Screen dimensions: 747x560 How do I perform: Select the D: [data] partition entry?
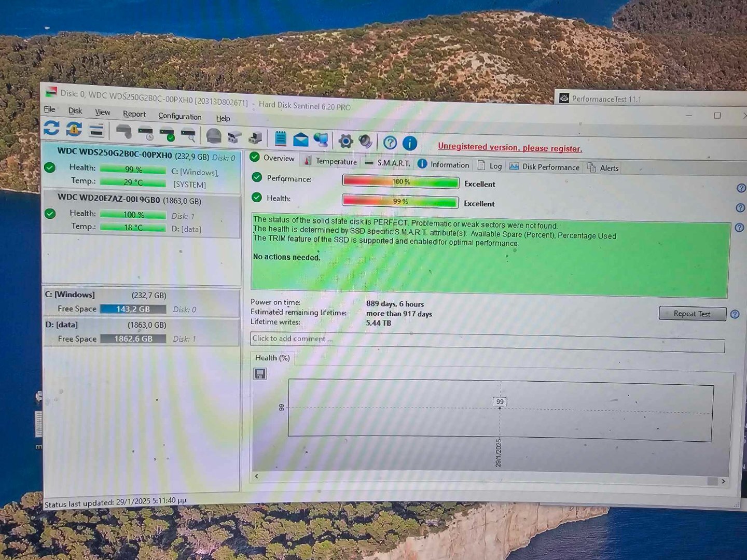[x=142, y=332]
